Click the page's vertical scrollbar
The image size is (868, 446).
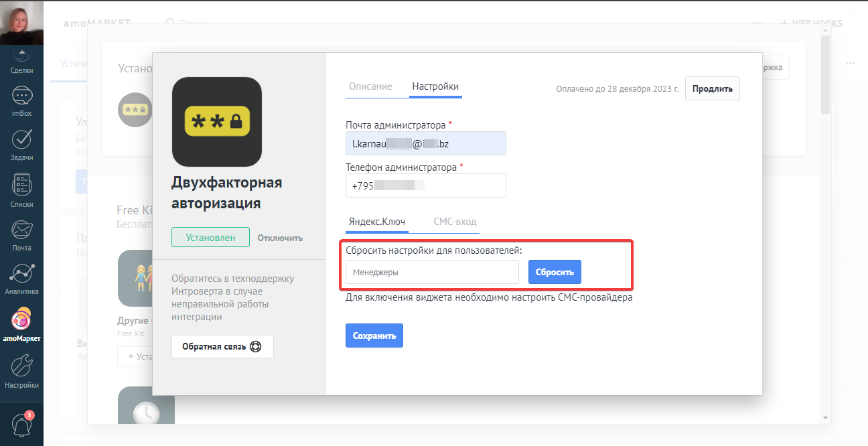point(826,75)
